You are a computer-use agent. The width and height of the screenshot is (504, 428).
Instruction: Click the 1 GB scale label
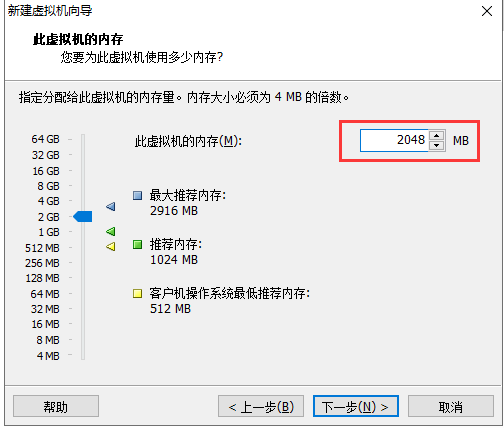[x=49, y=232]
